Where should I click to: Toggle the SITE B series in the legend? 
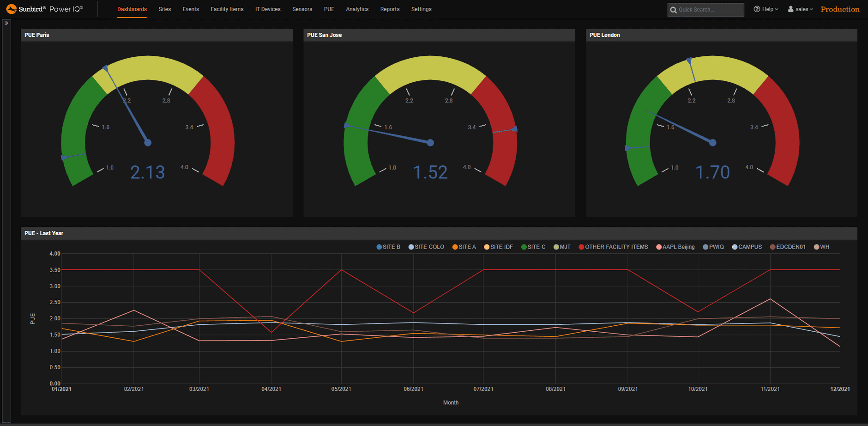point(389,247)
